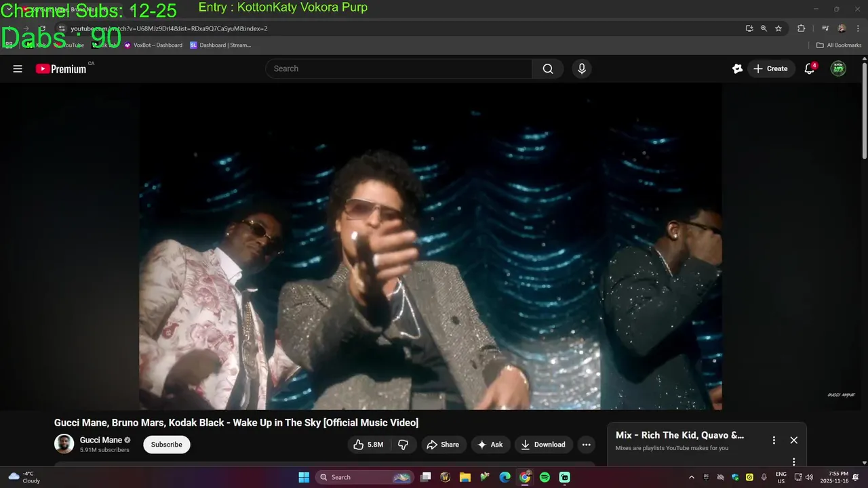
Task: Download the video
Action: pos(543,445)
